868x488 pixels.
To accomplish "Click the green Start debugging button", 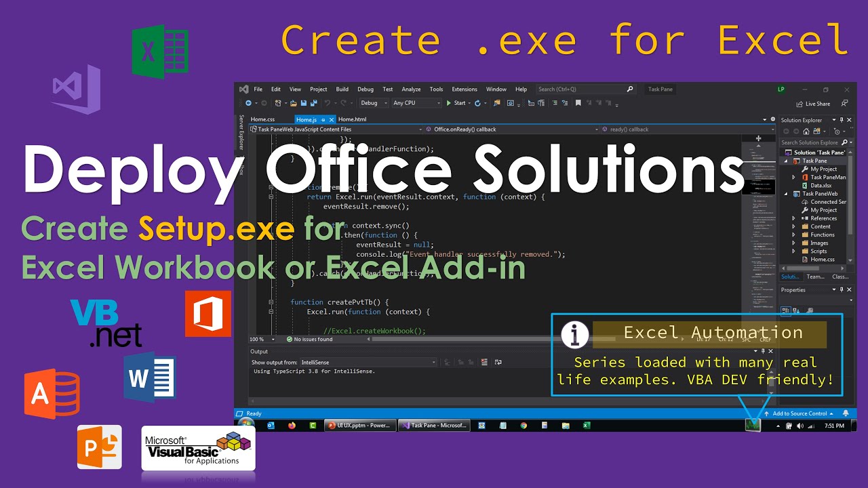I will [456, 103].
